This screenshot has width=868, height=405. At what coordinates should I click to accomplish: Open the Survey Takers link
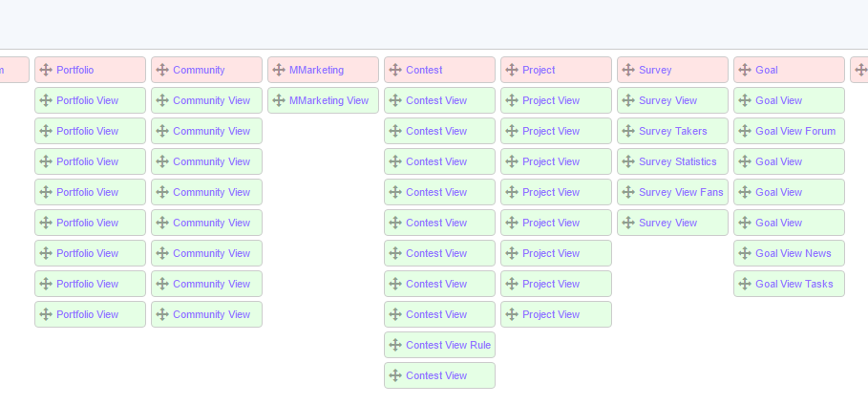pyautogui.click(x=673, y=131)
